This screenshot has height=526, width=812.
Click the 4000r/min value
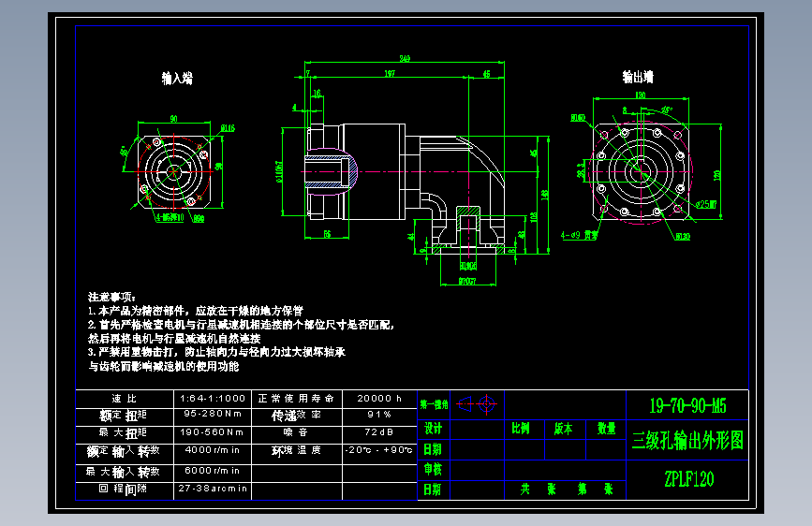(x=213, y=450)
